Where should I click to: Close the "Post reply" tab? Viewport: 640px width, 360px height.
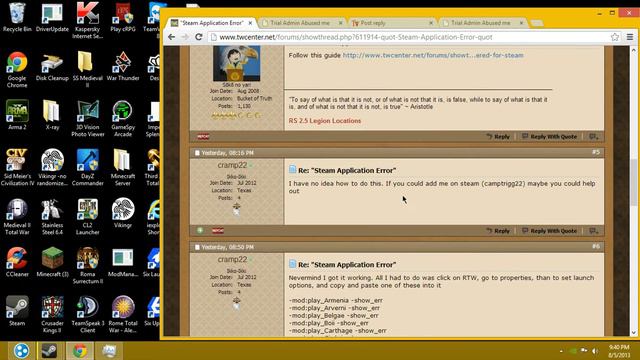[431, 23]
